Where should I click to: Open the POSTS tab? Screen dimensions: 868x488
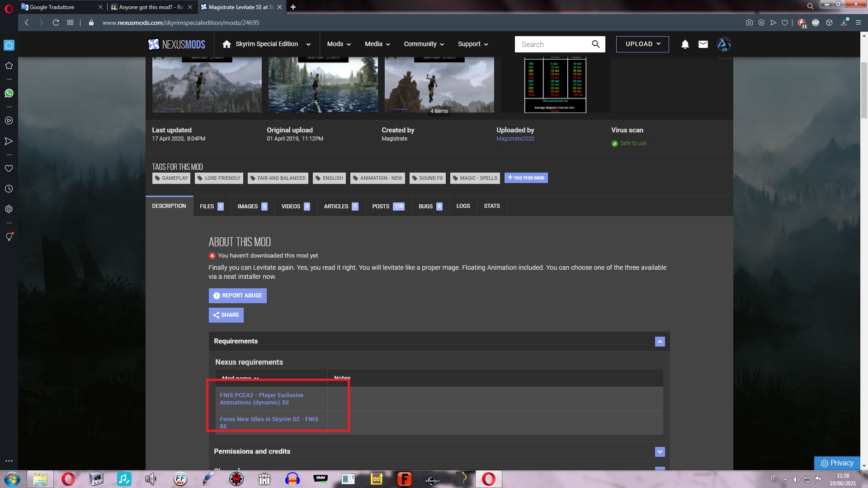pyautogui.click(x=388, y=206)
